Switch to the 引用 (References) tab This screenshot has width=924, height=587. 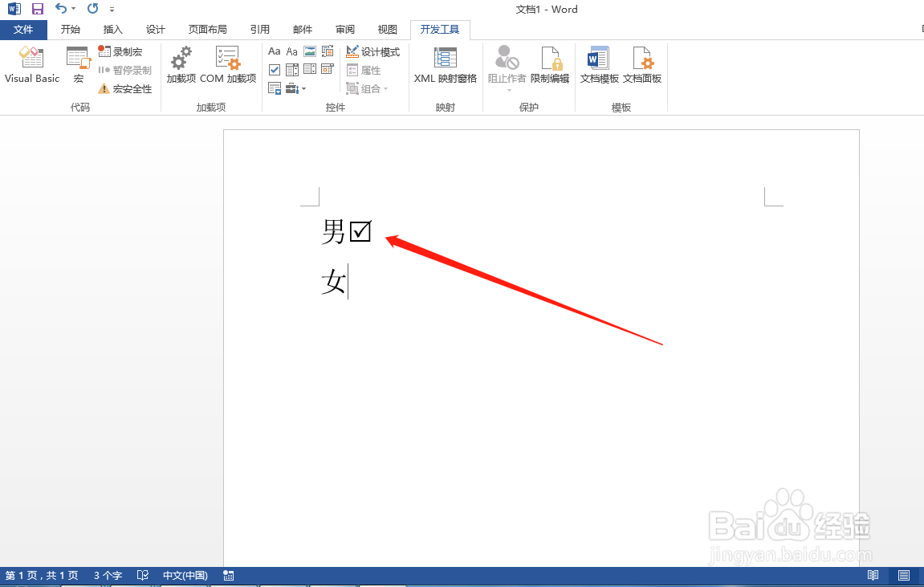coord(260,30)
